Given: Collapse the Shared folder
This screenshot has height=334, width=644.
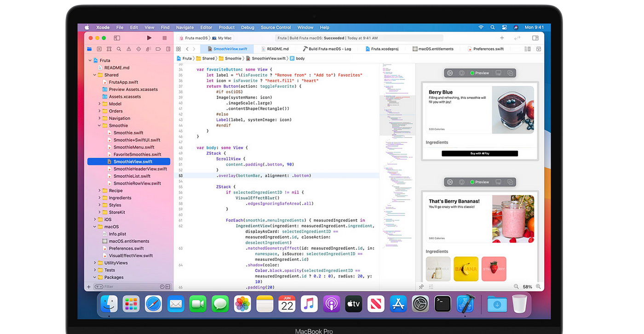Looking at the screenshot, I should pos(95,75).
